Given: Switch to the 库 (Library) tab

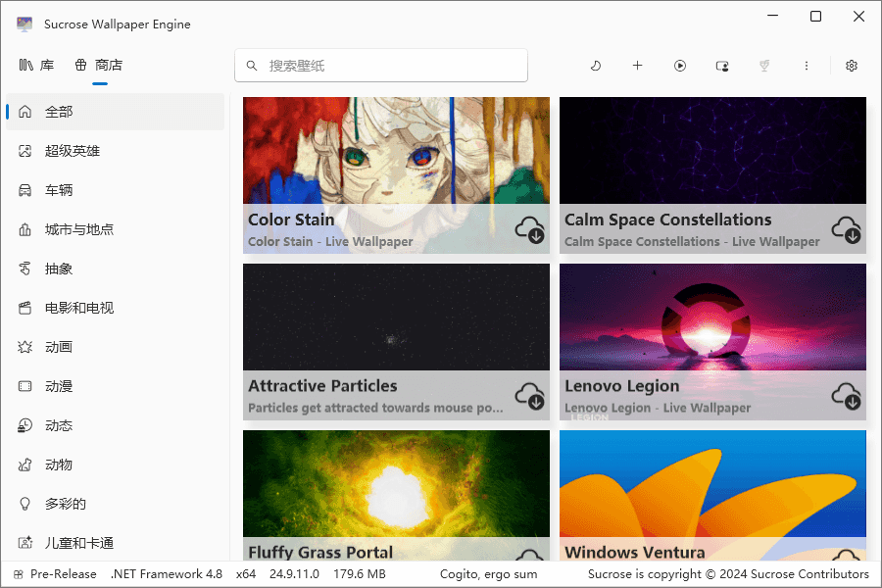Looking at the screenshot, I should (37, 66).
